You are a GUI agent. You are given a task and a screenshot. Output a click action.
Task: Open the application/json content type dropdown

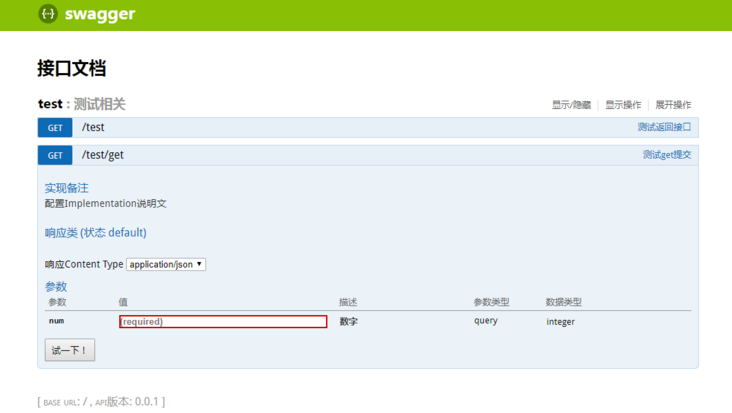click(x=166, y=264)
